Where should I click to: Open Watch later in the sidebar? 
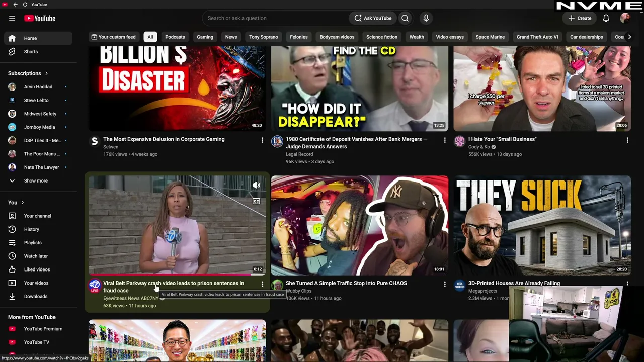[x=38, y=256]
